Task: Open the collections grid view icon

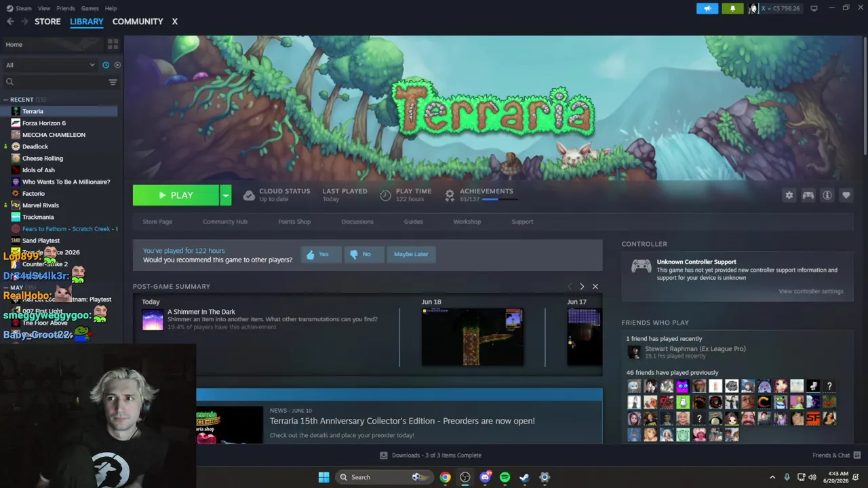Action: pos(113,44)
